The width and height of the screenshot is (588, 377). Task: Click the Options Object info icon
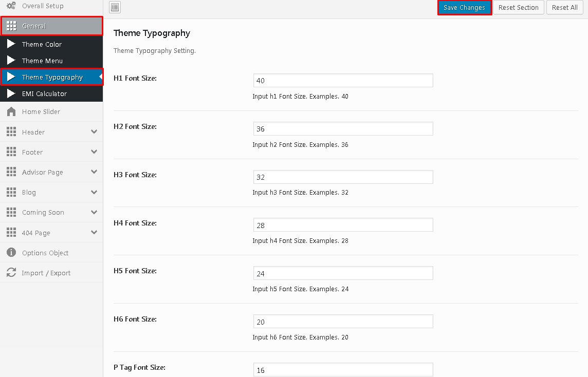(x=11, y=253)
